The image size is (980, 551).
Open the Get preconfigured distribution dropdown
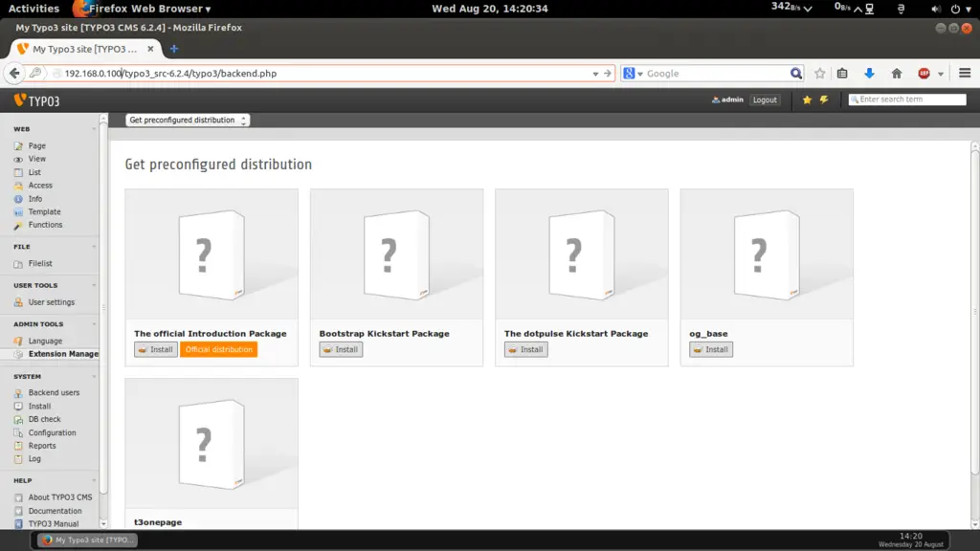(x=188, y=120)
